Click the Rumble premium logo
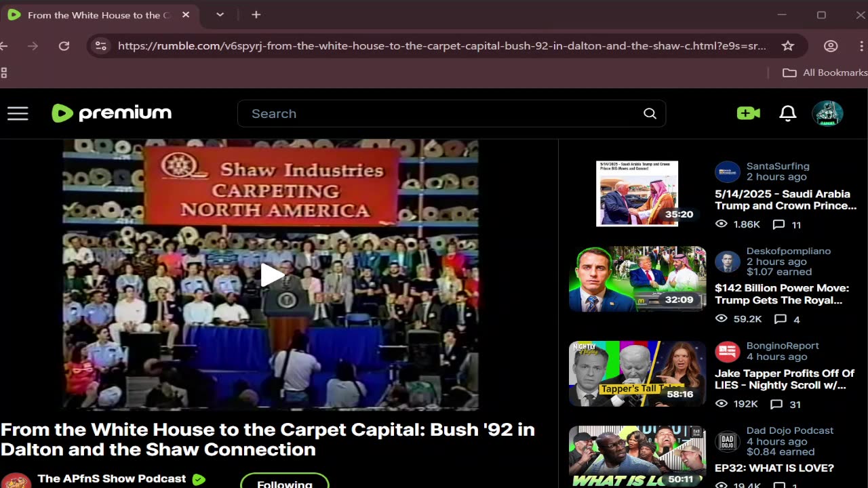The height and width of the screenshot is (488, 868). point(112,113)
